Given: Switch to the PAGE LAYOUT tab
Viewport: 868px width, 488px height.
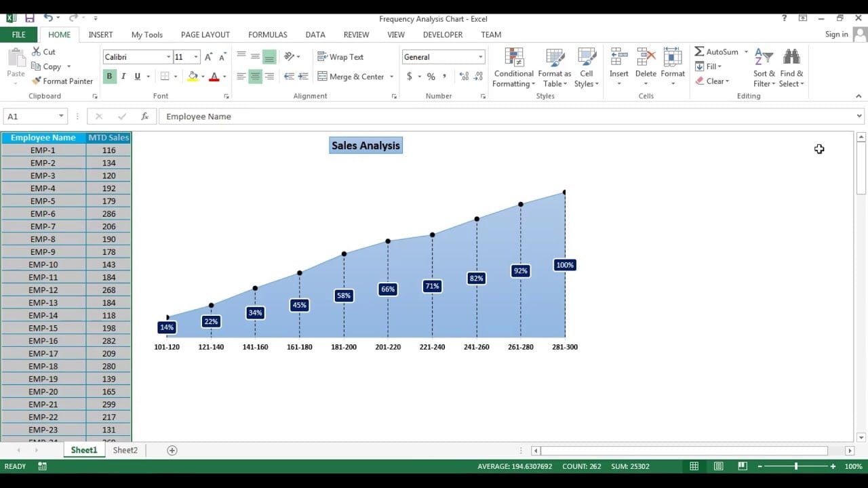Looking at the screenshot, I should pos(205,35).
